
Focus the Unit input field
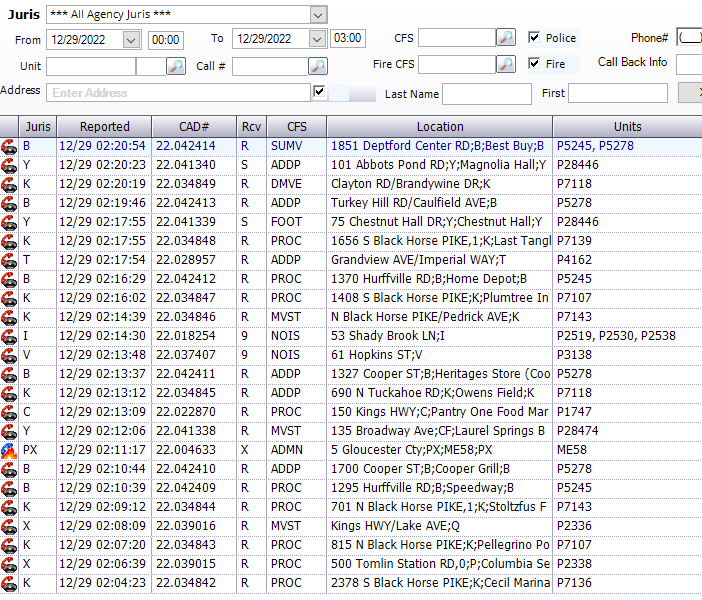(x=91, y=66)
